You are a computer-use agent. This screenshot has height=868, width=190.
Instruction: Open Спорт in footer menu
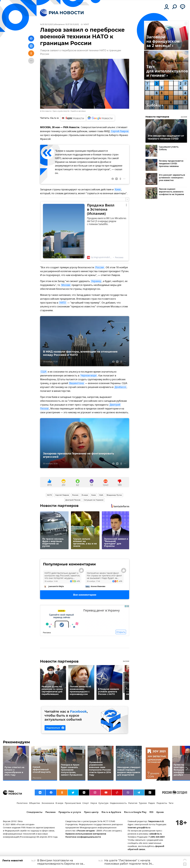(85, 803)
